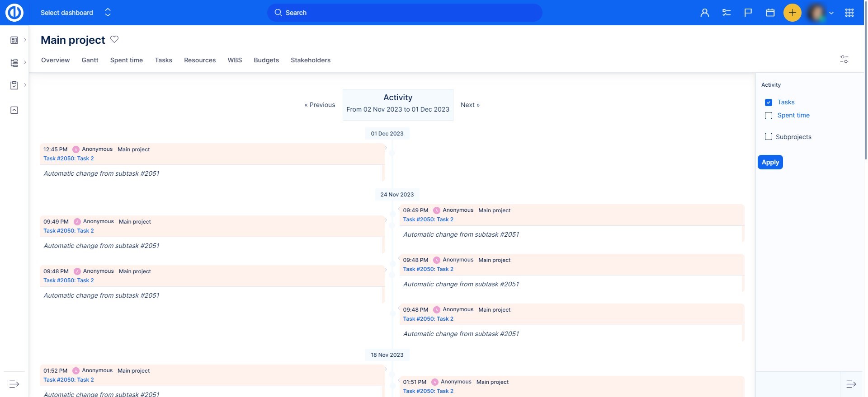Open the task checklist icon in top bar
The width and height of the screenshot is (868, 397).
tap(726, 13)
